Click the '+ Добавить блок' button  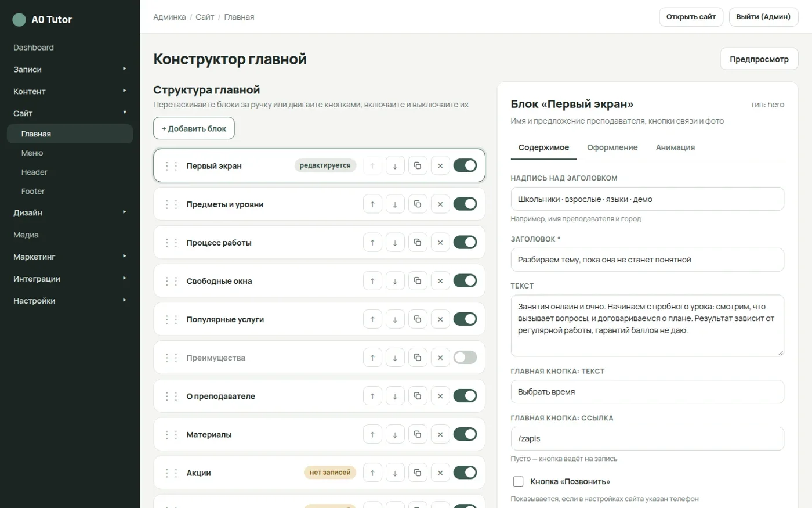click(194, 128)
